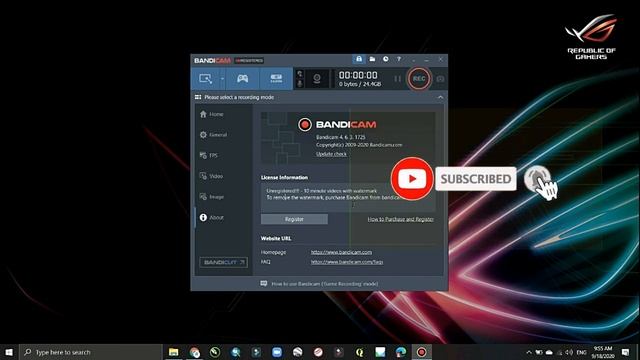This screenshot has width=640, height=360.
Task: Take a screenshot with the camera icon
Action: tap(440, 79)
